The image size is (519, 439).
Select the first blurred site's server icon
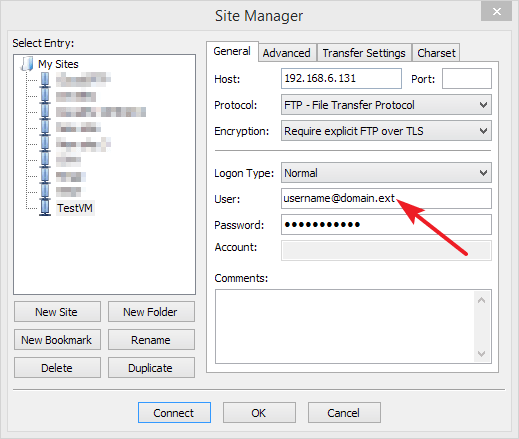point(45,80)
